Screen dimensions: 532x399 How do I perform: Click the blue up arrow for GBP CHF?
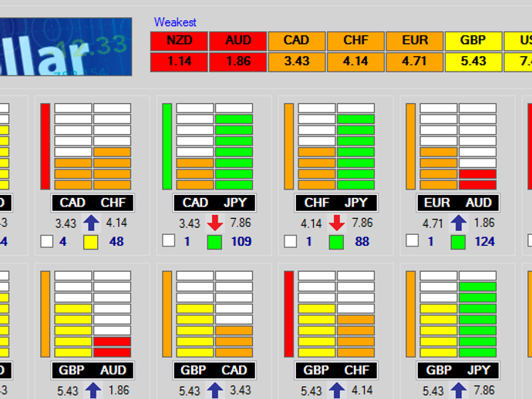point(337,391)
